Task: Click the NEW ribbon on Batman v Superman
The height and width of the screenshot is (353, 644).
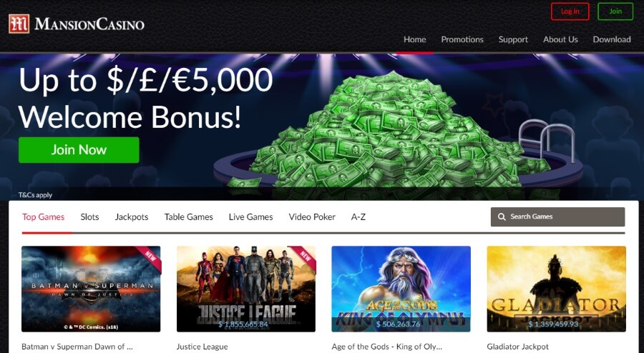Action: [x=150, y=257]
